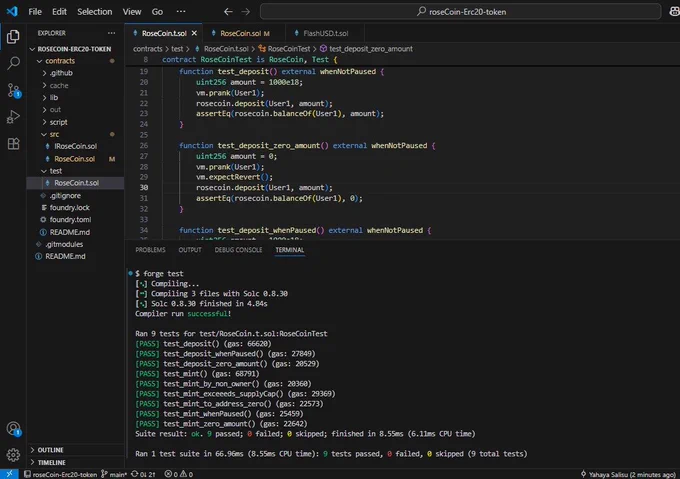Switch to the DEBUG CONSOLE tab
This screenshot has height=479, width=680.
238,250
